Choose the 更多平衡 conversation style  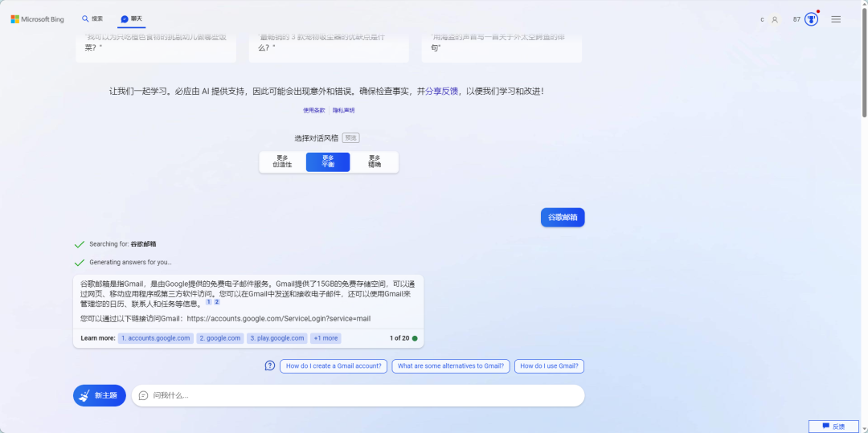click(x=328, y=161)
